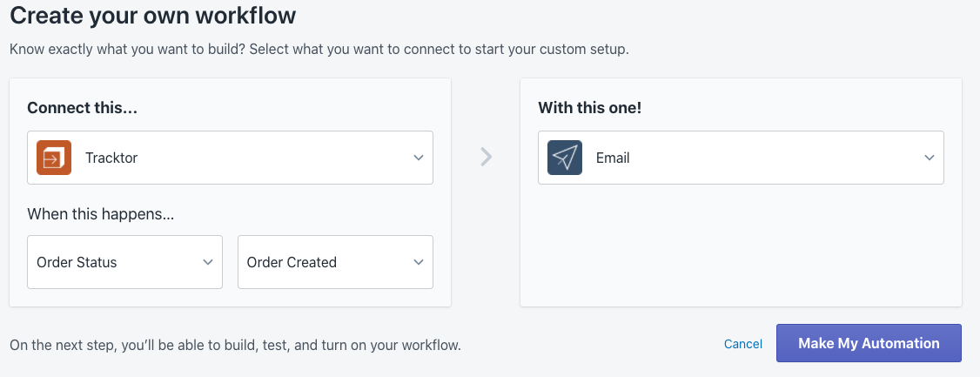This screenshot has height=377, width=980.
Task: Click the 'Know exactly what you want' subtitle
Action: [319, 50]
